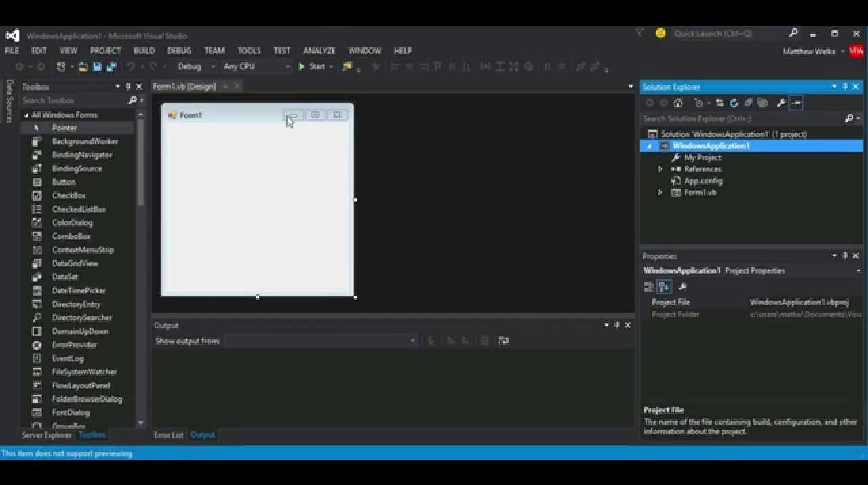Click the Save All toolbar icon
Viewport: 868px width, 485px height.
111,66
